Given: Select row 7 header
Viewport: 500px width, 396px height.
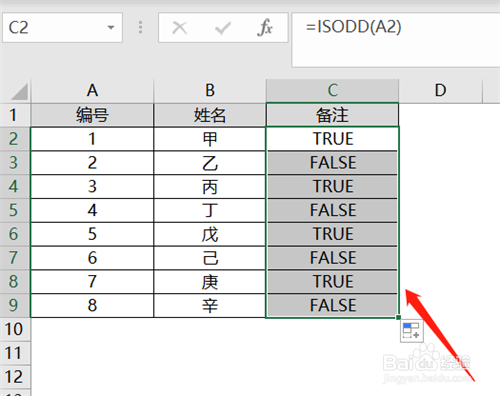Looking at the screenshot, I should [x=15, y=258].
